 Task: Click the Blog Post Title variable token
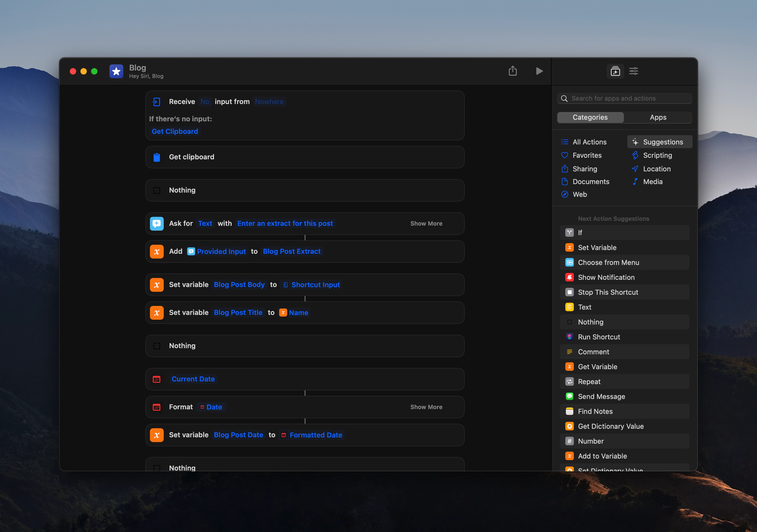pos(238,313)
